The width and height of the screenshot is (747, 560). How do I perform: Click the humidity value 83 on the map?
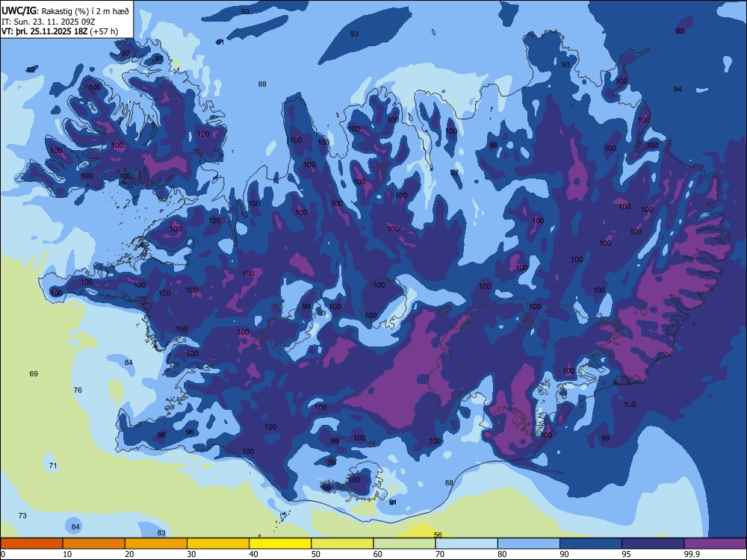pyautogui.click(x=161, y=533)
